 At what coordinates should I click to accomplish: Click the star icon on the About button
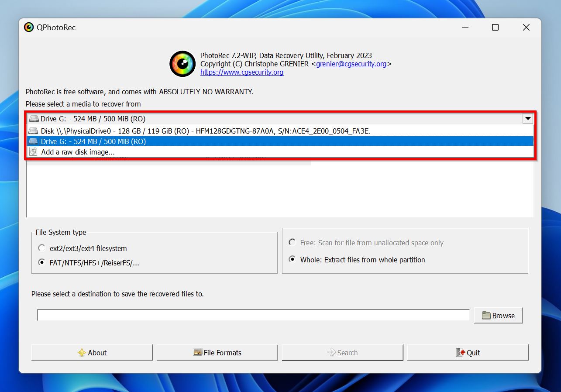pyautogui.click(x=83, y=352)
